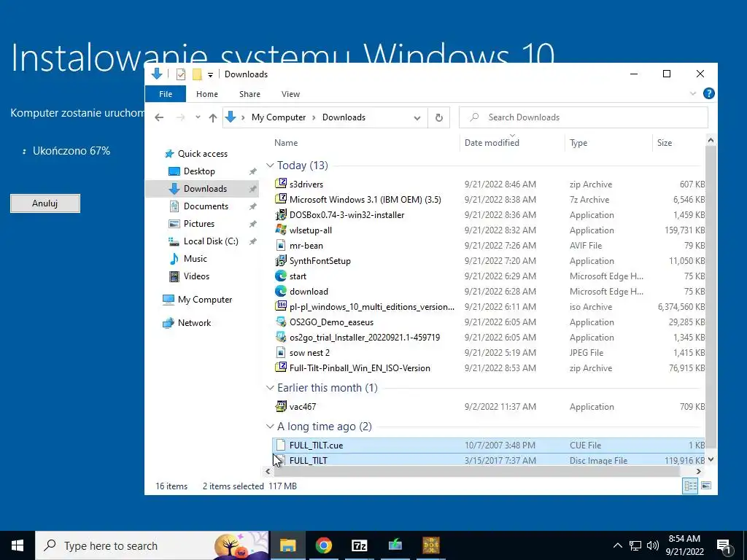Click the Search Downloads input field
This screenshot has height=560, width=747.
click(583, 117)
